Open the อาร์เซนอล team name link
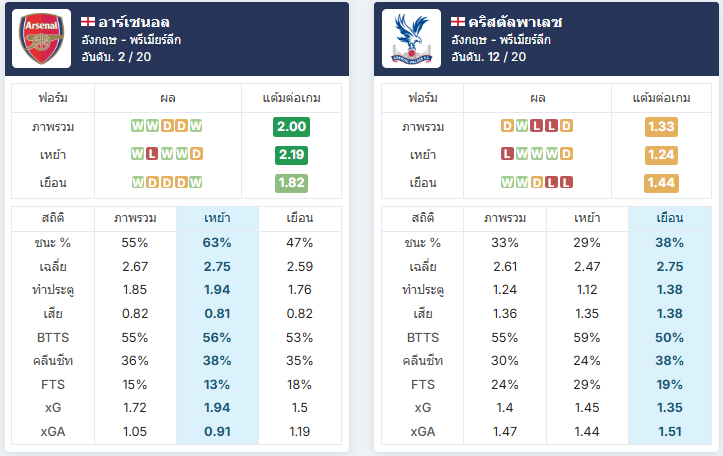The image size is (723, 456). tap(134, 22)
